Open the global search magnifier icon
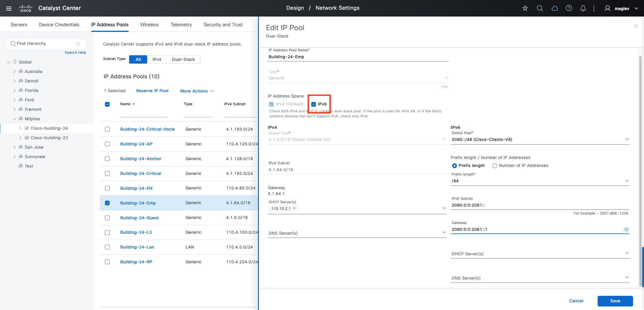Viewport: 644px width, 310px height. (x=540, y=8)
